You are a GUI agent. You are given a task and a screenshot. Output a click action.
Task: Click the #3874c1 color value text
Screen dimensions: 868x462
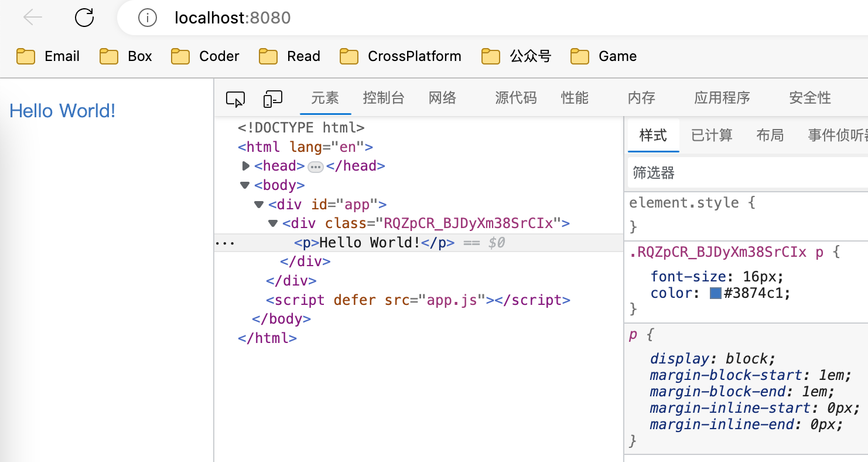[755, 293]
